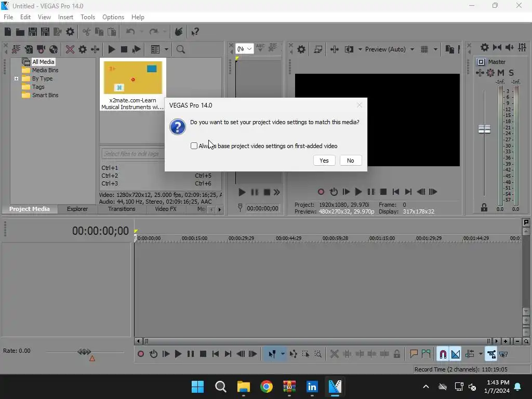Click the Open project folder icon

tap(20, 32)
